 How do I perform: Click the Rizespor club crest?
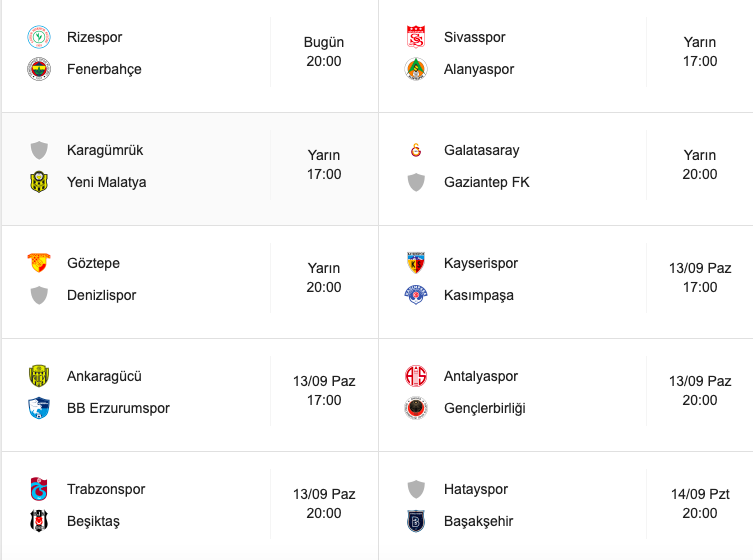point(39,37)
